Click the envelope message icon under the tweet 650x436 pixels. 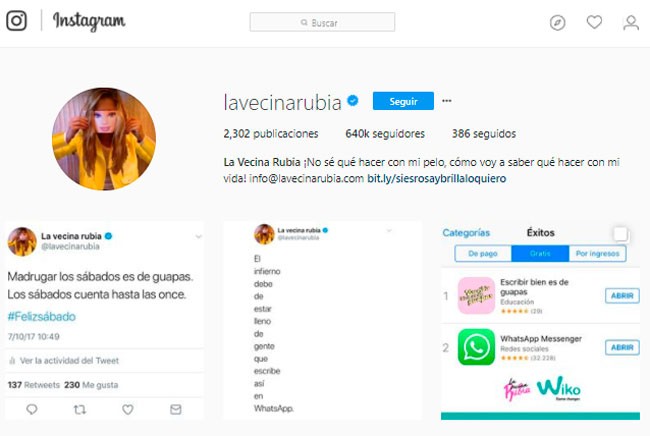[x=176, y=409]
